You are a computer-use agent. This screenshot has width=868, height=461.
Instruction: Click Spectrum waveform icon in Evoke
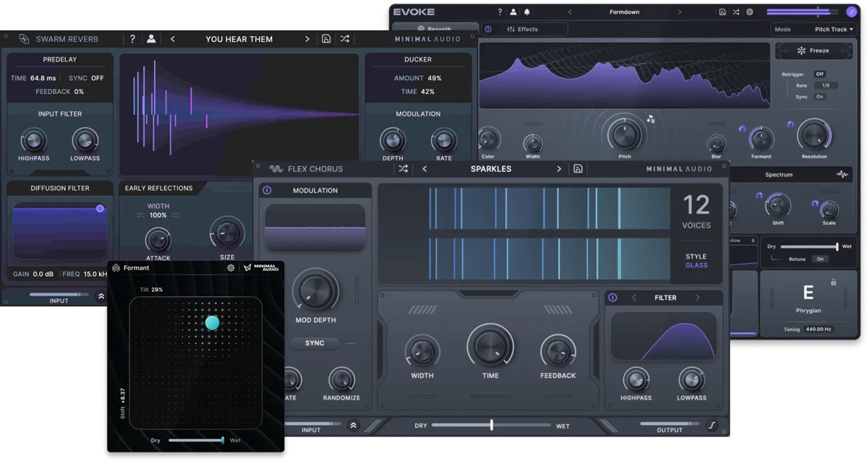tap(842, 174)
